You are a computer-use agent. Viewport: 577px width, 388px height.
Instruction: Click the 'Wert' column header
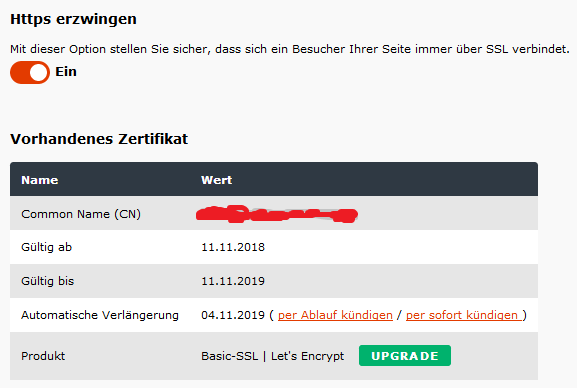pos(216,180)
